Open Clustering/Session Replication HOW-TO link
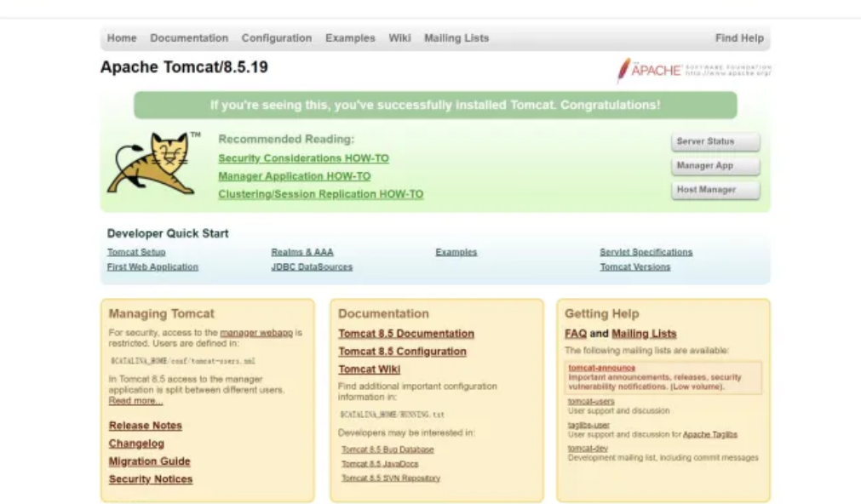The image size is (861, 504). [321, 194]
